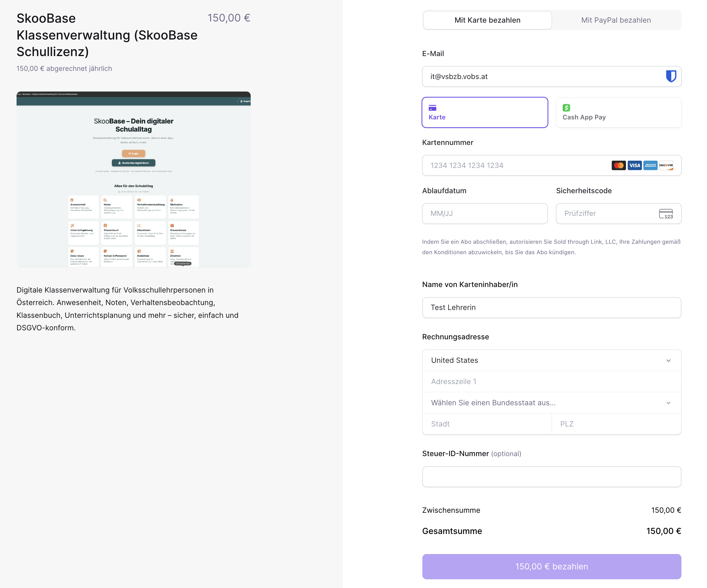The width and height of the screenshot is (707, 588).
Task: Switch to Mit PayPal bezahlen tab
Action: click(x=616, y=20)
